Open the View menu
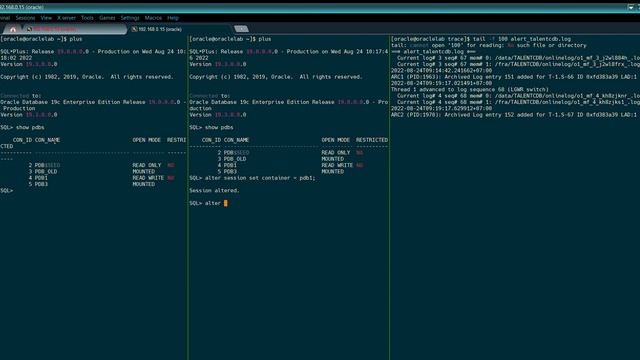The width and height of the screenshot is (640, 360). pos(46,18)
